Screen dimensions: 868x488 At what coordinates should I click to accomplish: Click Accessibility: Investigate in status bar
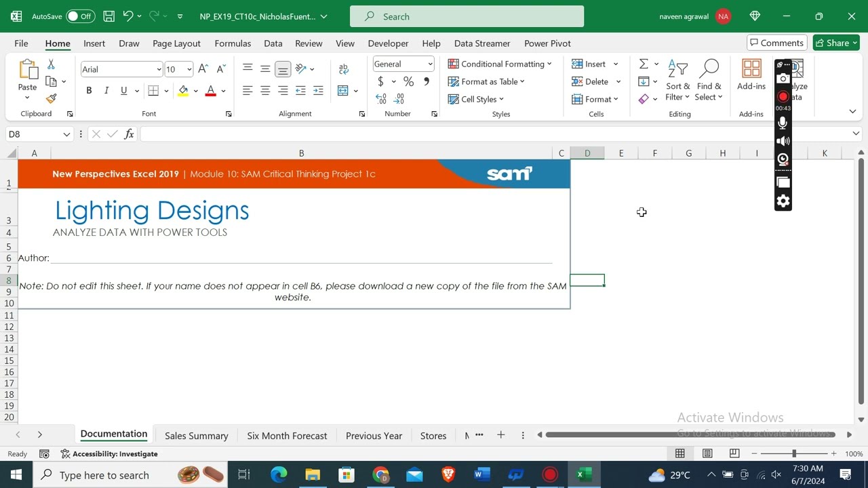tap(109, 453)
